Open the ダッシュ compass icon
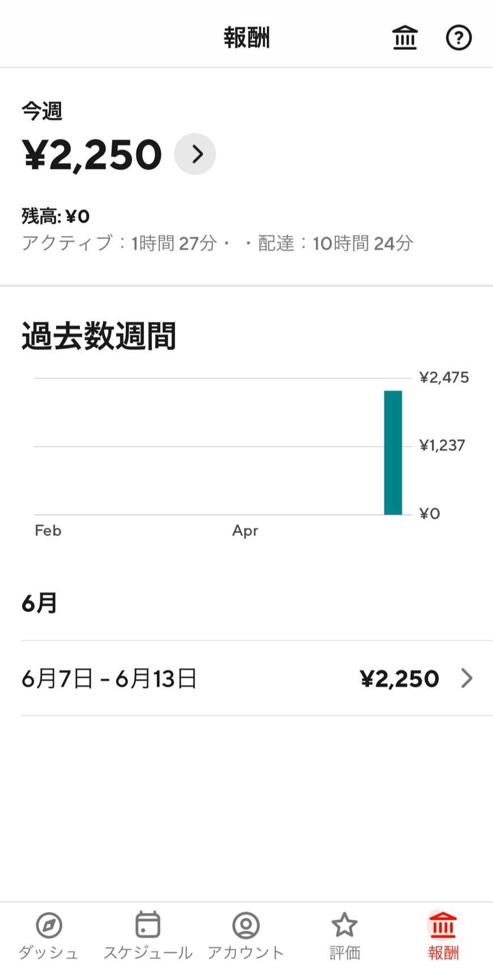Screen dimensions: 493x980 [x=49, y=926]
